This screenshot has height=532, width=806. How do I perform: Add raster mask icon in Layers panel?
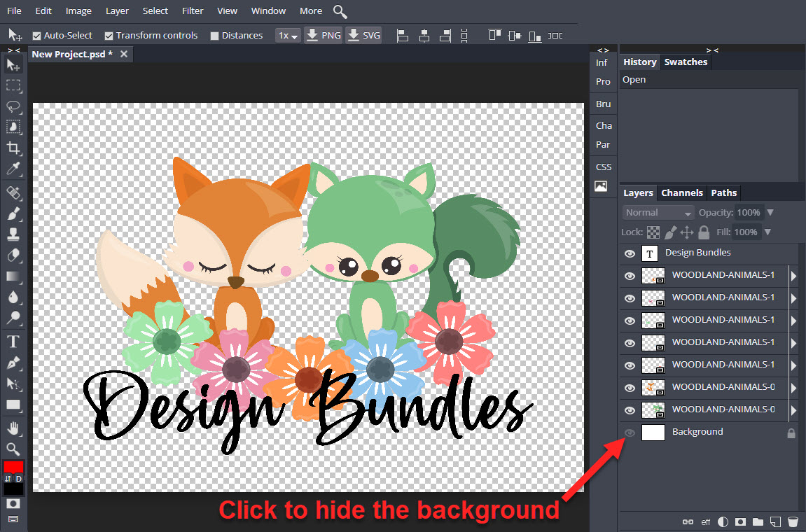click(740, 521)
